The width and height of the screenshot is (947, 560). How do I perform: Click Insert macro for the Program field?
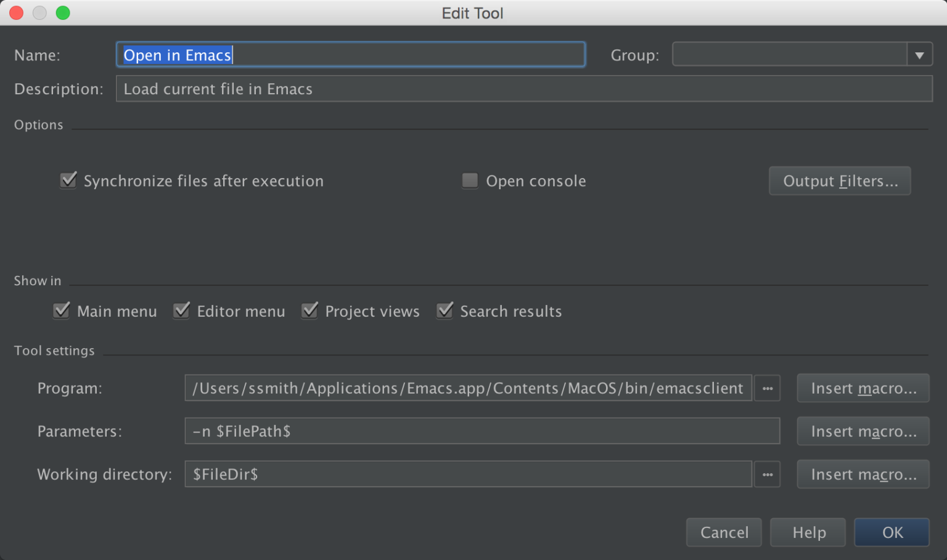pos(863,388)
